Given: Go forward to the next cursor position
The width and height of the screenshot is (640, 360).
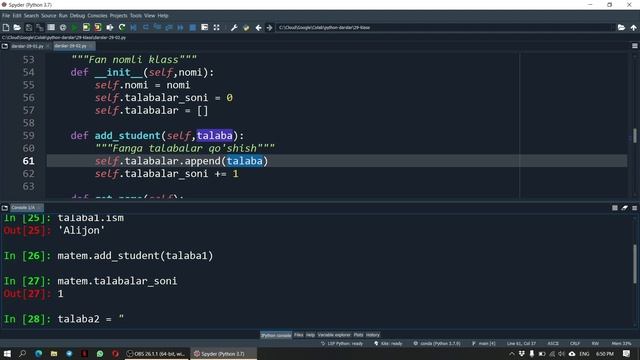Looking at the screenshot, I should tap(269, 27).
